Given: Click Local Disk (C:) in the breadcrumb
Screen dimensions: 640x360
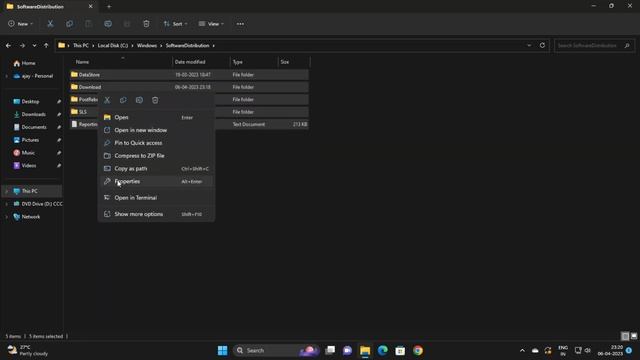Looking at the screenshot, I should 113,45.
